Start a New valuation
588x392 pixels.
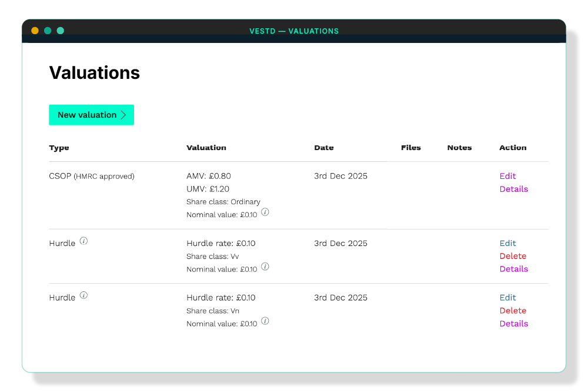92,115
